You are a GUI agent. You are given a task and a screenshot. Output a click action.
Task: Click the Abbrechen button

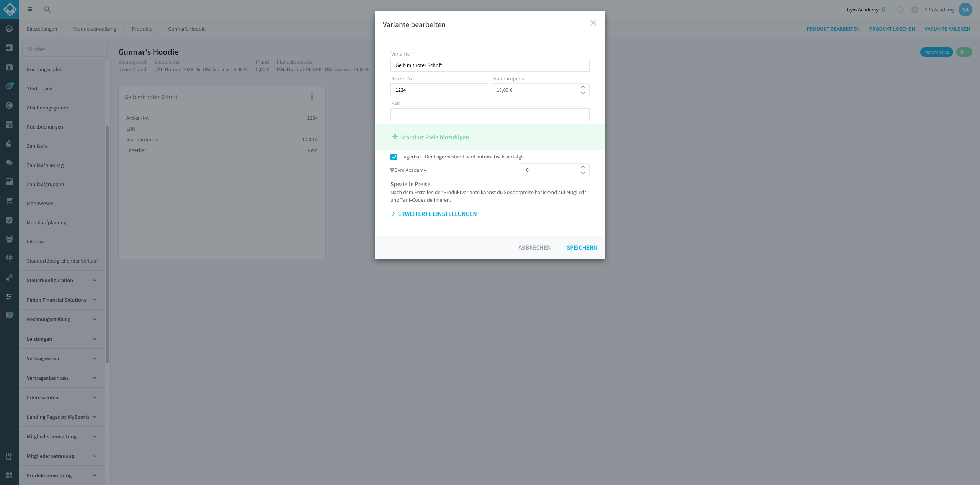[535, 248]
